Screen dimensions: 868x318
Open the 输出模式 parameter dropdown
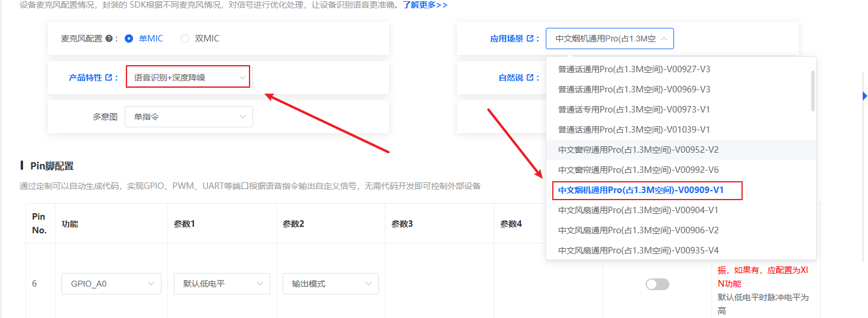(331, 284)
